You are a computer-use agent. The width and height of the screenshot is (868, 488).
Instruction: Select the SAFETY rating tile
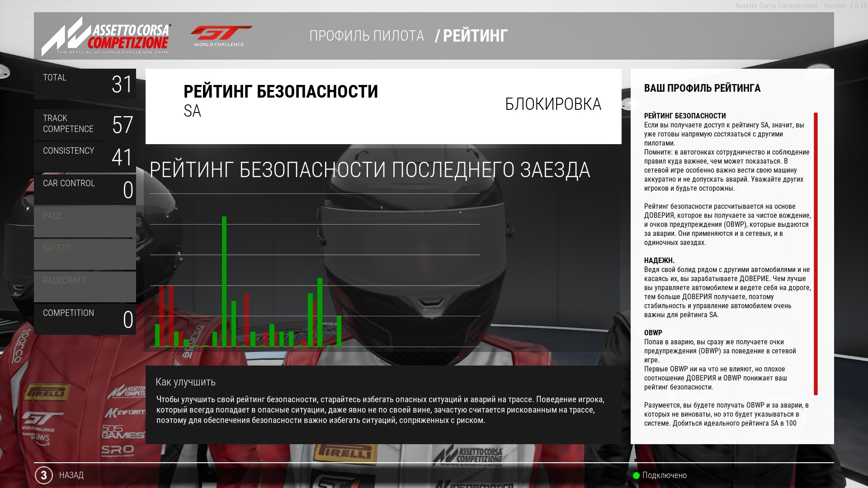click(85, 254)
